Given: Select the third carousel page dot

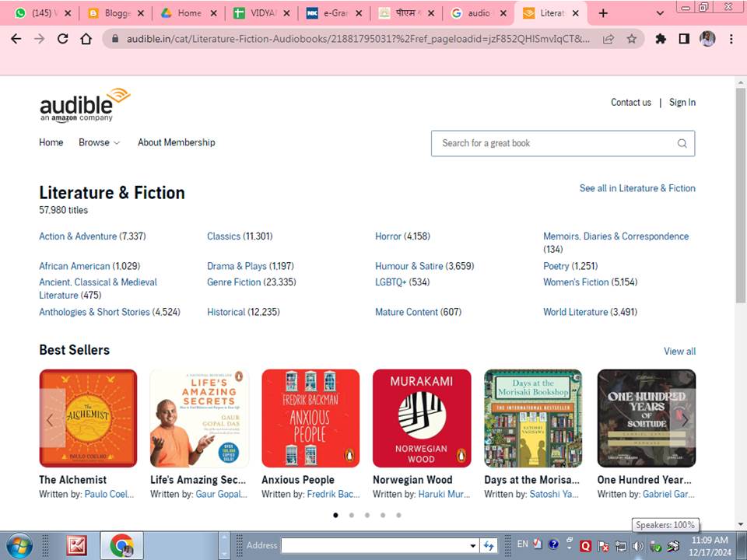Looking at the screenshot, I should [366, 515].
